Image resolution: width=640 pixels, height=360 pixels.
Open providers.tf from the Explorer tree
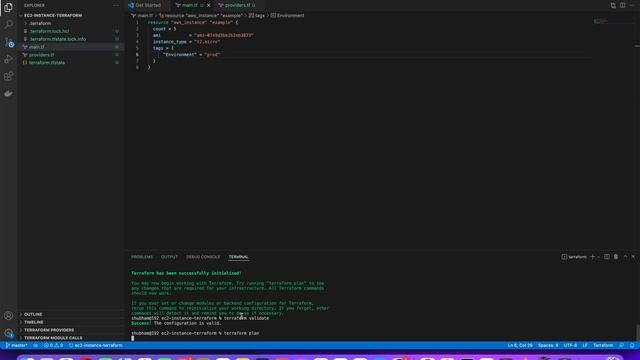click(x=71, y=55)
